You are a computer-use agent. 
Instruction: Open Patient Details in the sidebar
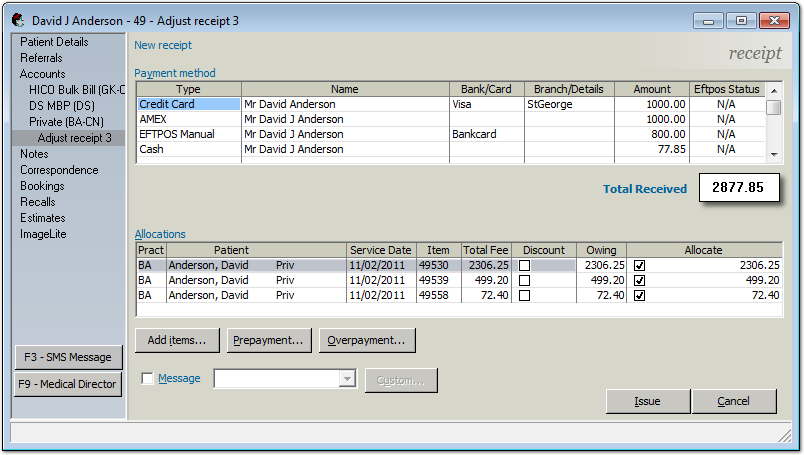[54, 42]
